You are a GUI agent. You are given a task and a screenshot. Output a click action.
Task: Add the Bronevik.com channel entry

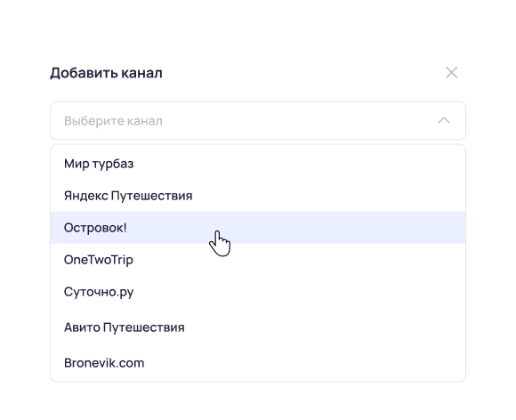[258, 363]
